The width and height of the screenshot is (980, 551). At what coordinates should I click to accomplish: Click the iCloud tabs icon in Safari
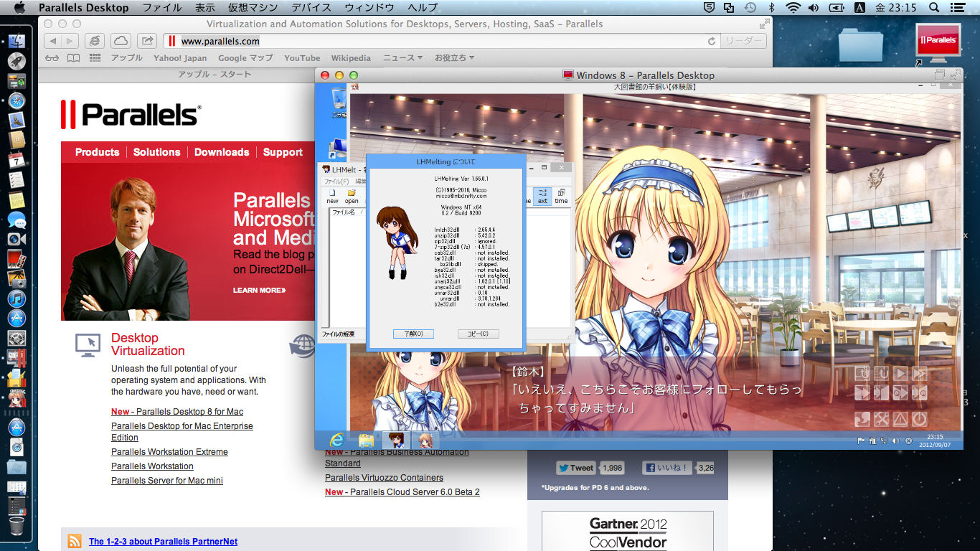point(121,41)
